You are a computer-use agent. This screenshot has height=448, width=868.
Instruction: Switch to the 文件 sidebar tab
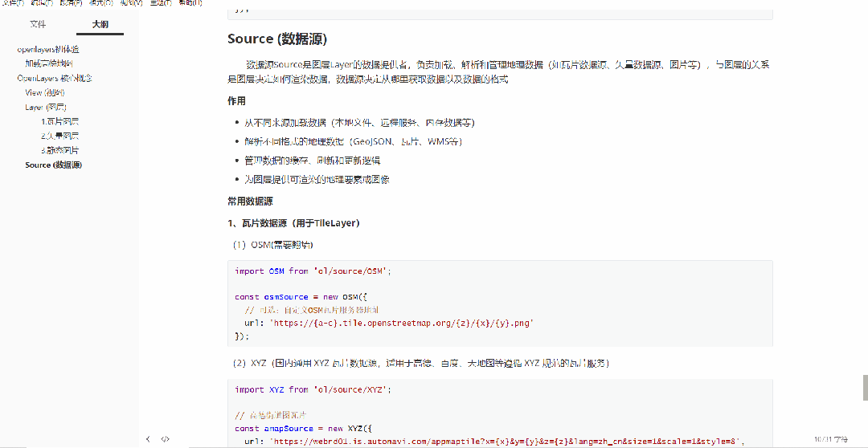38,24
